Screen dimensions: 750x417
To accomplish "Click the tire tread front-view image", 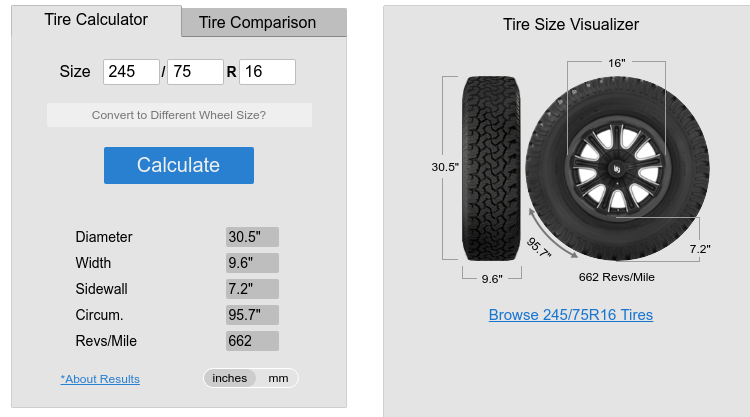I will click(x=491, y=168).
